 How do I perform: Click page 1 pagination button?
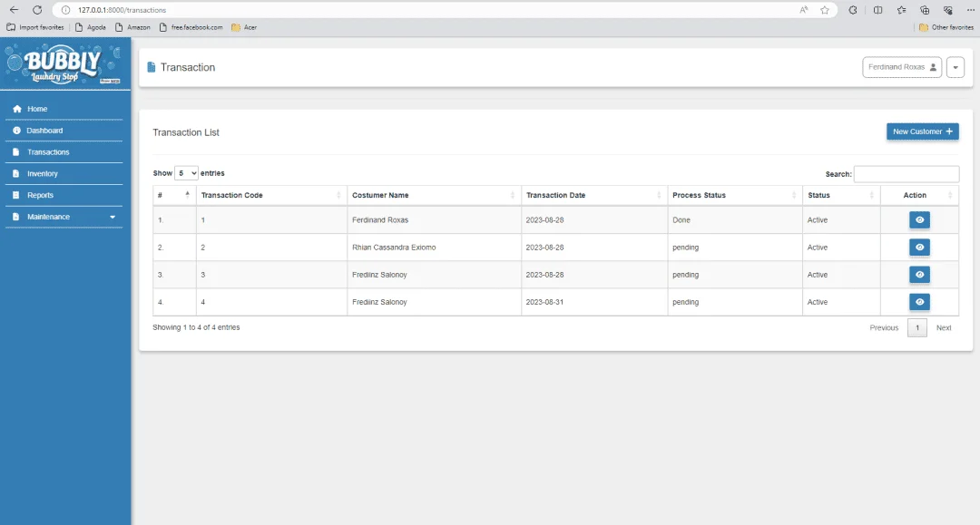916,327
